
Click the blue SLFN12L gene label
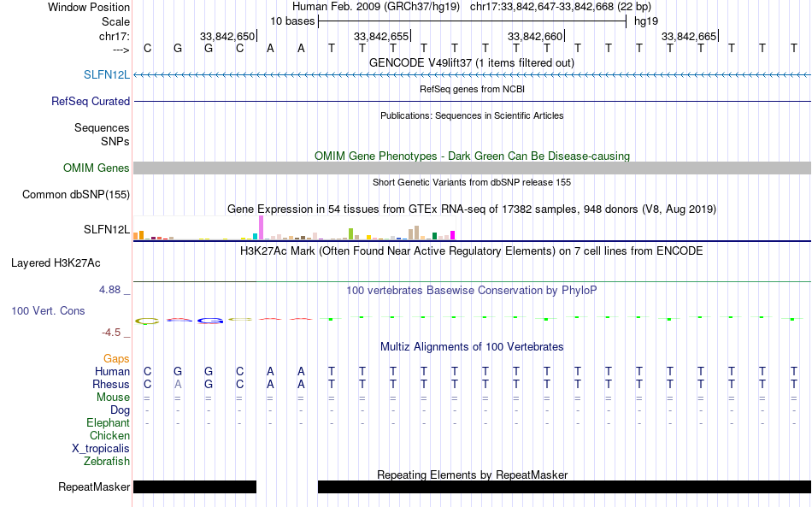pyautogui.click(x=107, y=74)
